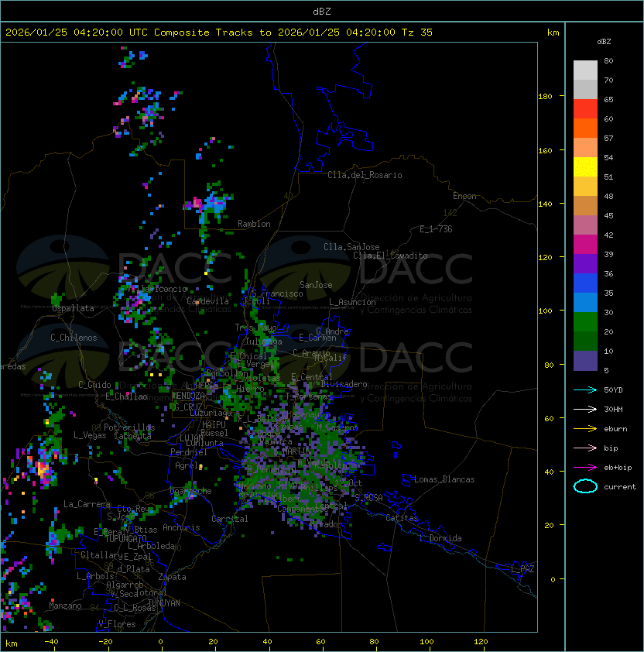Click the V_Flores map label
Viewport: 644px width, 652px height.
[x=117, y=624]
